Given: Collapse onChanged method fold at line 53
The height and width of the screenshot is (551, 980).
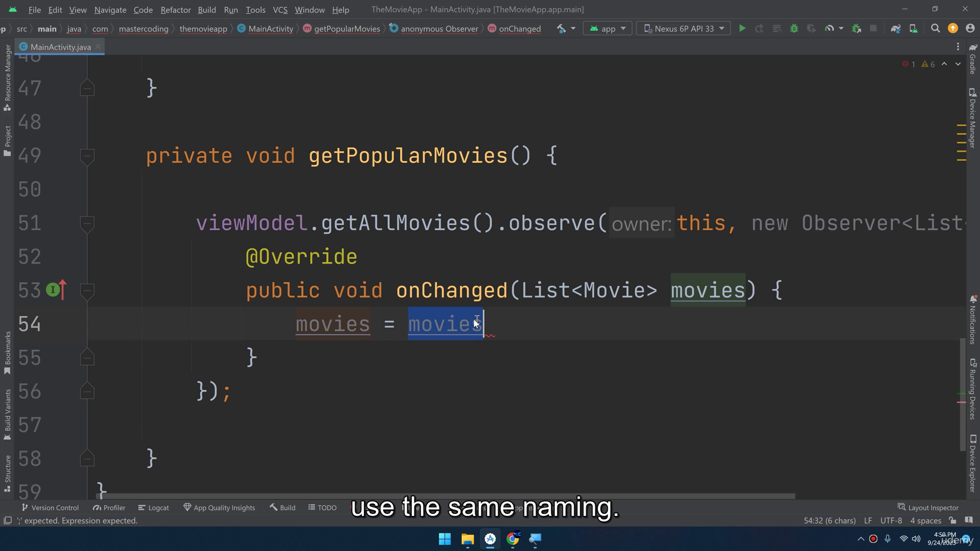Looking at the screenshot, I should [87, 290].
